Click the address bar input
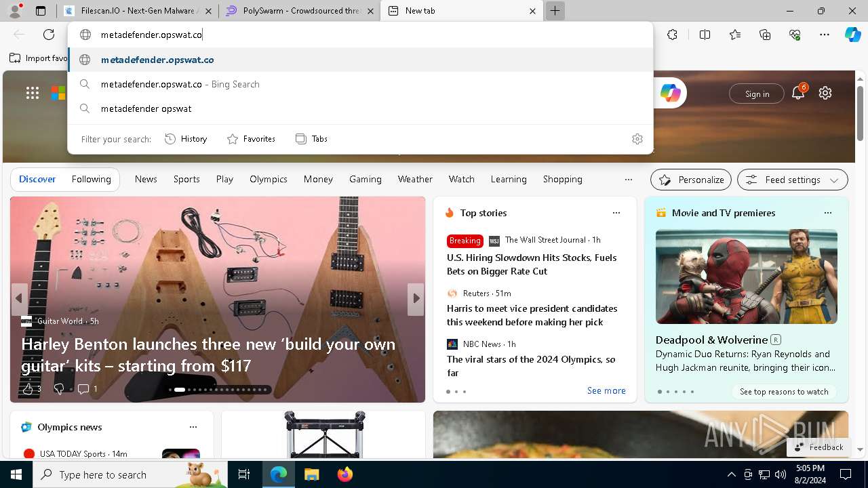868x488 pixels. 359,35
